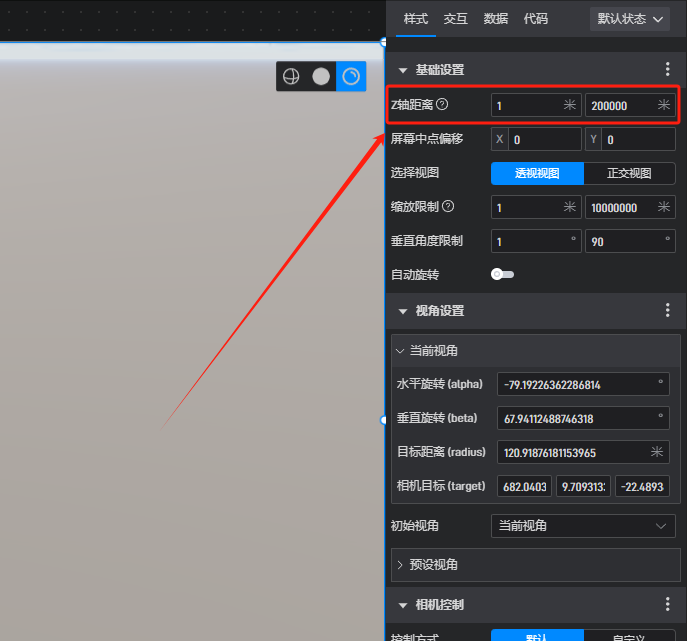Click 目标距离 radius value field
Viewport: 687px width, 641px height.
(583, 452)
